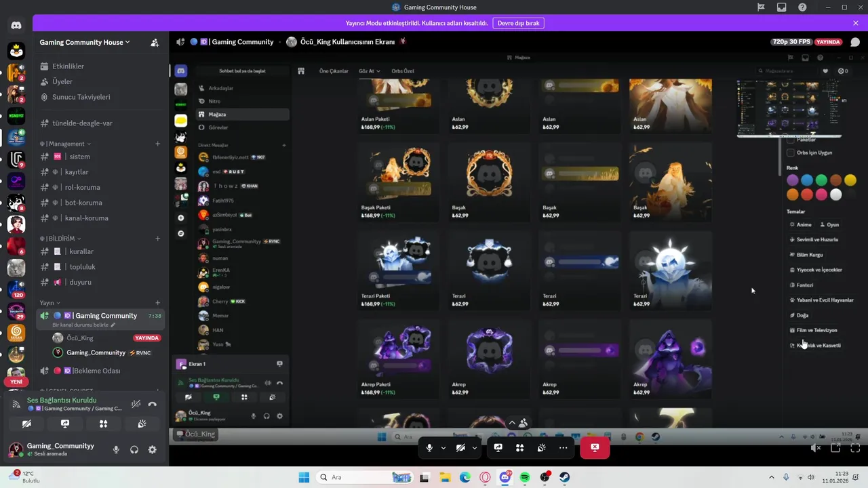Viewport: 868px width, 488px height.
Task: Mute the stream volume speaker icon
Action: pos(816,448)
